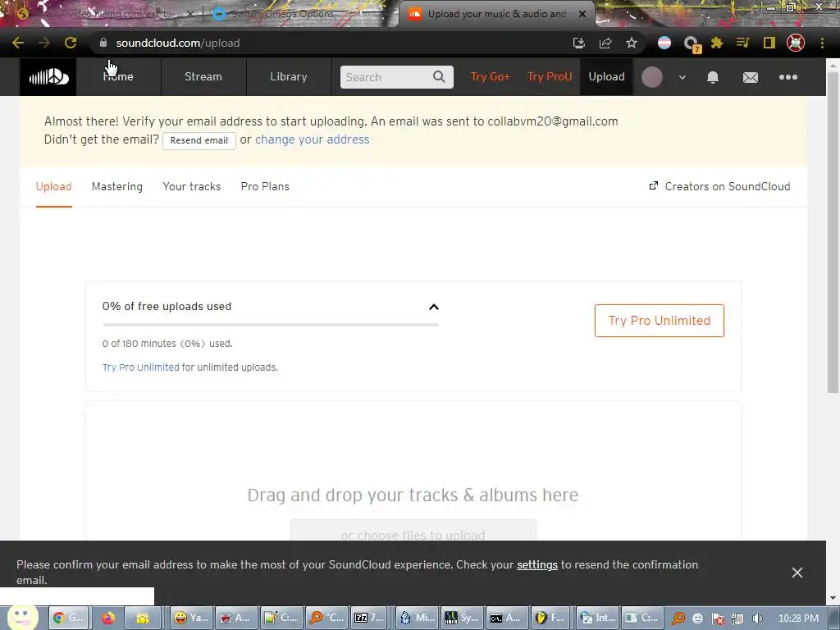
Task: Click the taskbar clock showing 10:28 PM
Action: pyautogui.click(x=798, y=619)
